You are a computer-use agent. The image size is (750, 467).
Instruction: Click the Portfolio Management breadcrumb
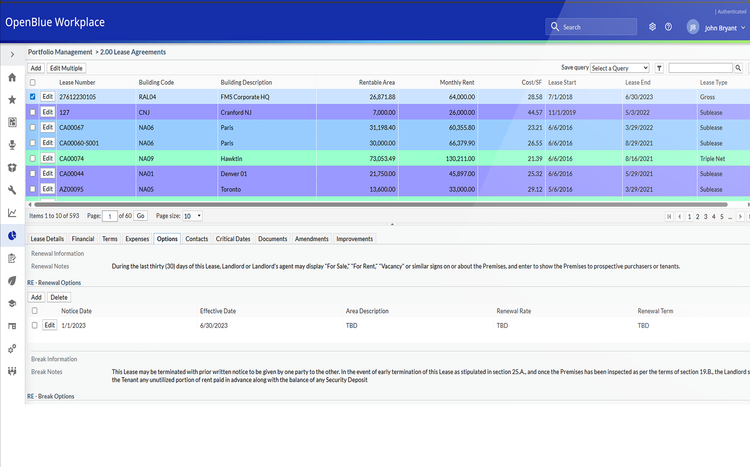pos(60,52)
